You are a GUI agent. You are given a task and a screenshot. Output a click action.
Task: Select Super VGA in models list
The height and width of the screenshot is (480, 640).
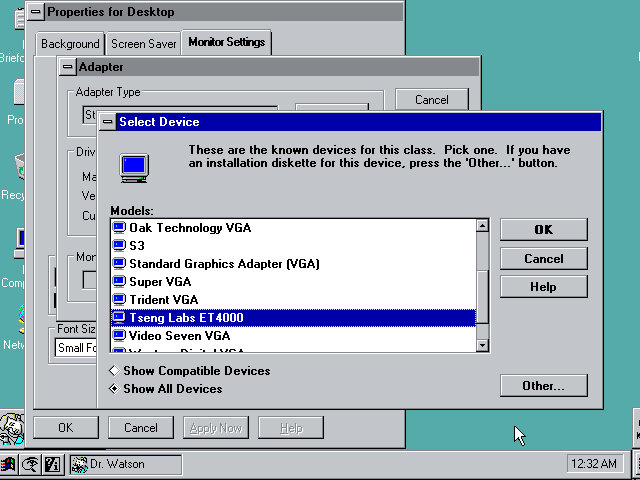tap(159, 282)
